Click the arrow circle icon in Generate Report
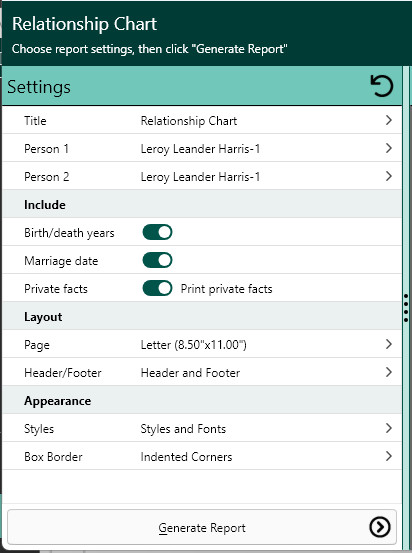Viewport: 412px width, 553px height. pos(380,527)
